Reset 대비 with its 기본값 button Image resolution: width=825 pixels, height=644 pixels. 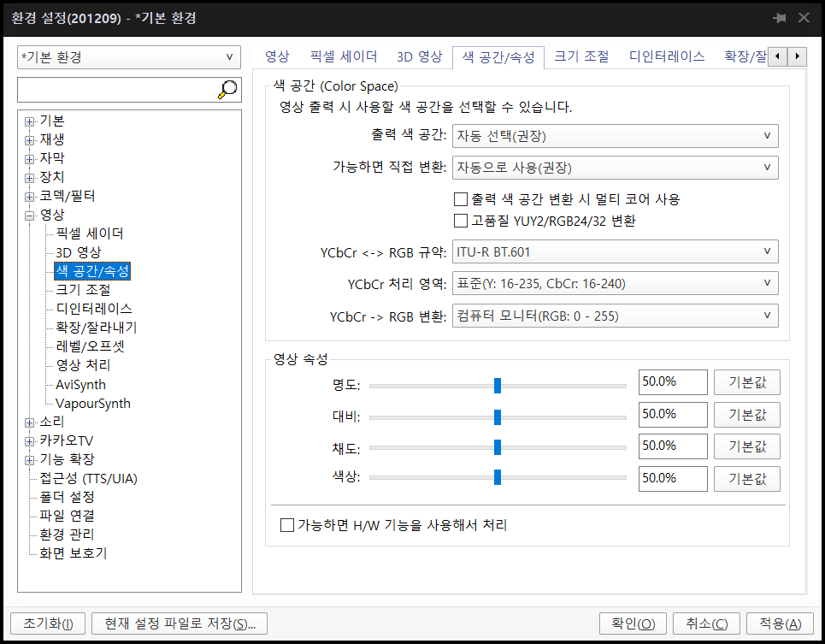pos(747,415)
